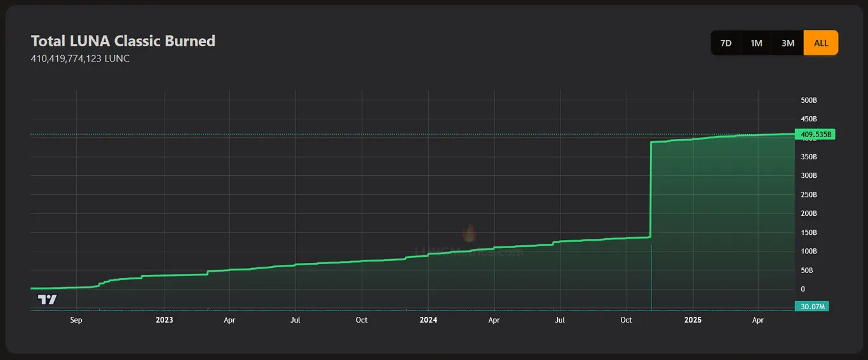The width and height of the screenshot is (868, 360).
Task: Click the 2023 label on time axis
Action: click(165, 320)
